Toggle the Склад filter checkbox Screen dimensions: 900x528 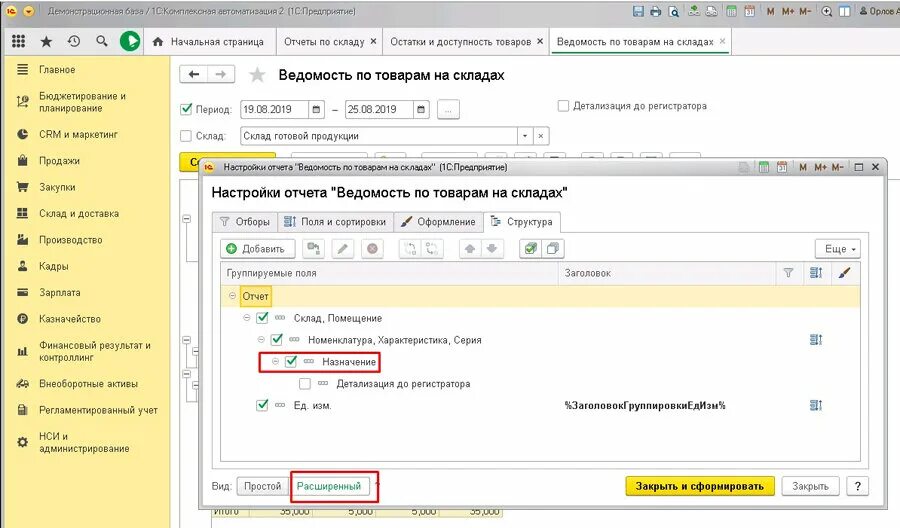point(186,136)
